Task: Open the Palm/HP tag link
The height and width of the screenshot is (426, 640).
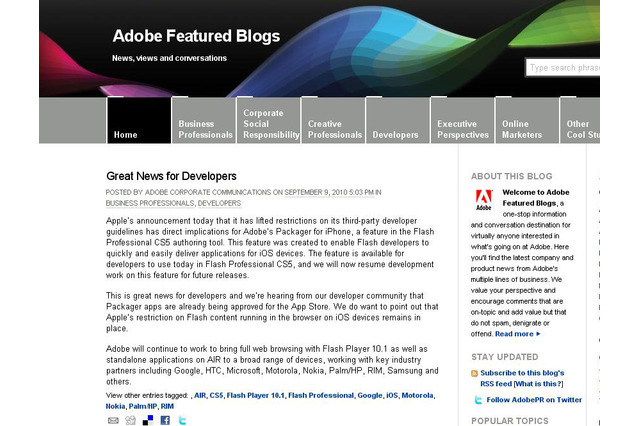Action: 143,406
